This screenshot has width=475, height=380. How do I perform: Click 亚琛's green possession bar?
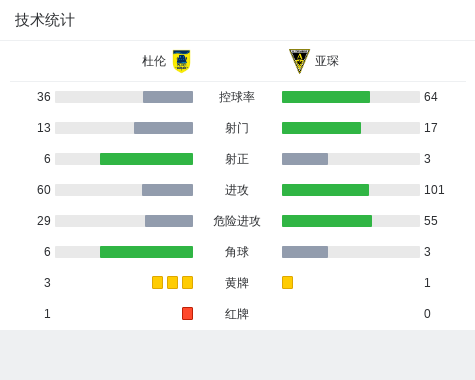(326, 97)
